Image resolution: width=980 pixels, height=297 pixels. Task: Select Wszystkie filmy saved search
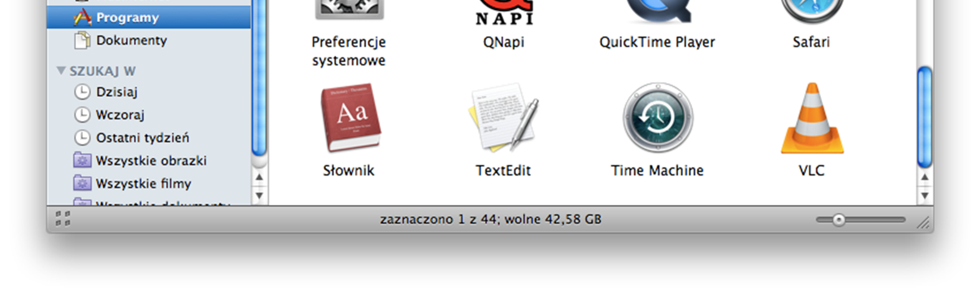148,184
